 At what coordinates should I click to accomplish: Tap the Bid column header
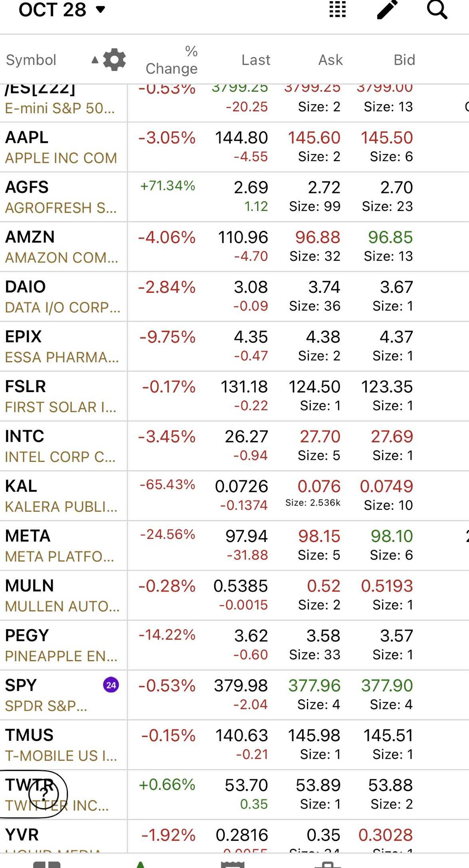[x=404, y=60]
